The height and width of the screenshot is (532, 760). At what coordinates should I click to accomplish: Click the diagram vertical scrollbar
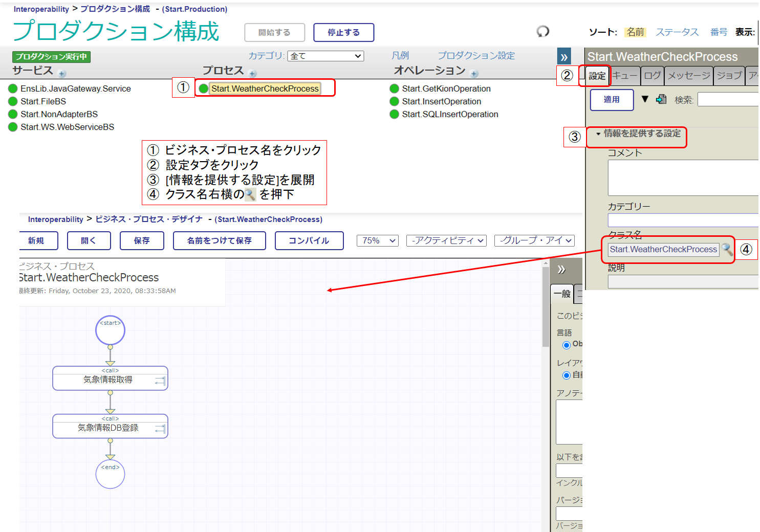(x=546, y=307)
